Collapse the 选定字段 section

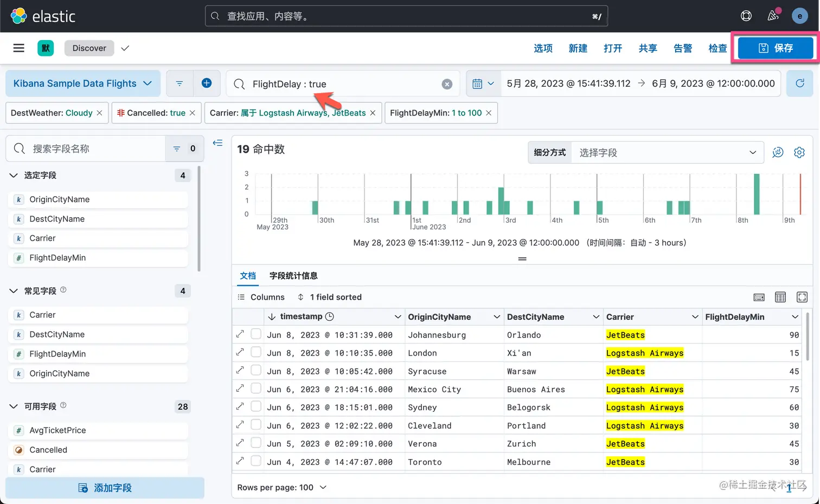click(x=14, y=175)
